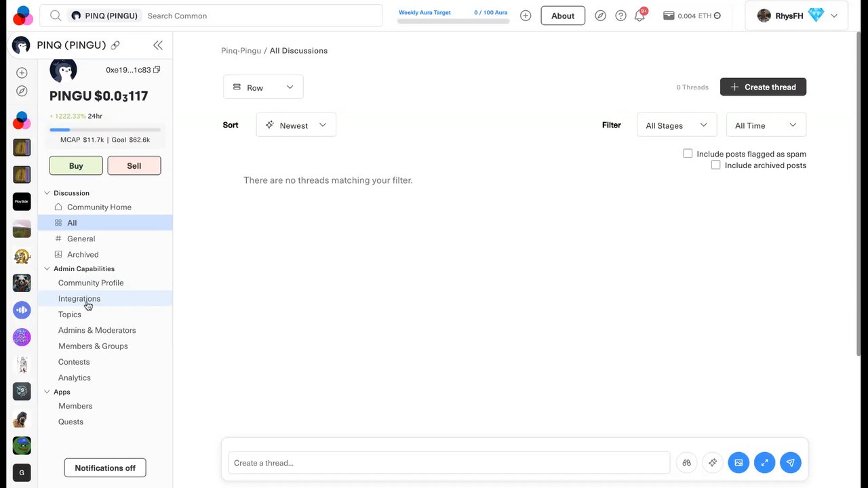
Task: Click the AI sparkle icon in thread composer
Action: [x=713, y=463]
